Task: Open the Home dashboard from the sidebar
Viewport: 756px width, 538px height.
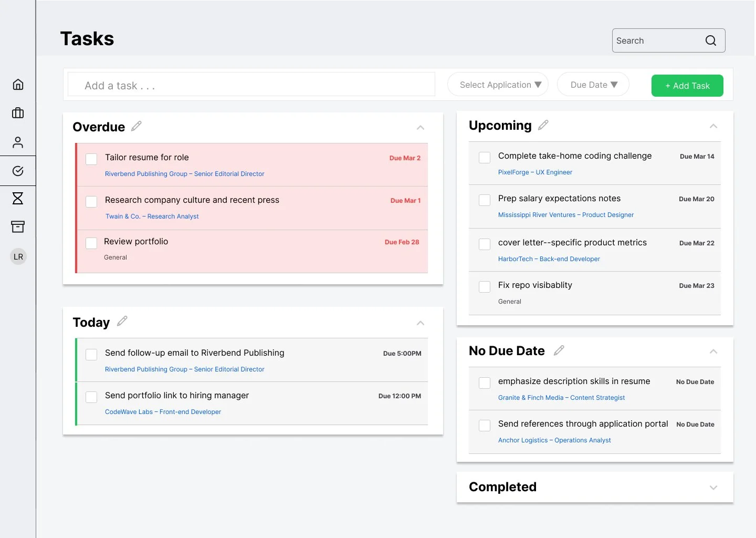Action: tap(18, 84)
